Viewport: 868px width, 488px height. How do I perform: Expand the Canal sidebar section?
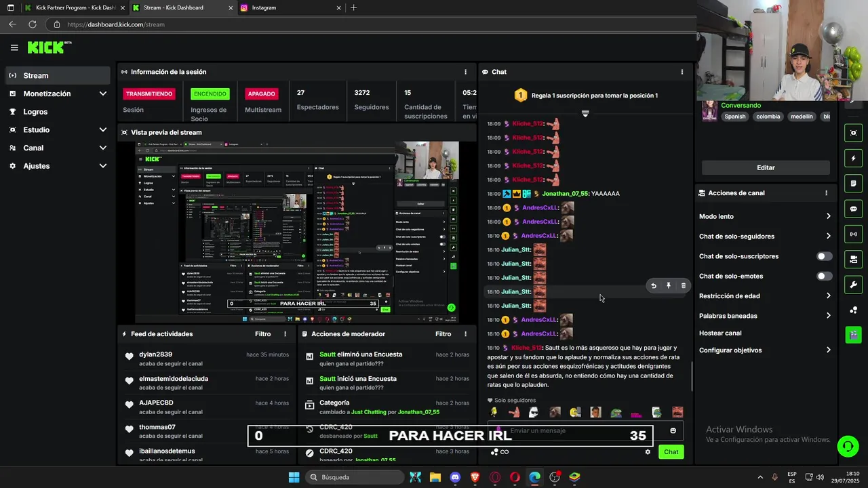tap(57, 148)
